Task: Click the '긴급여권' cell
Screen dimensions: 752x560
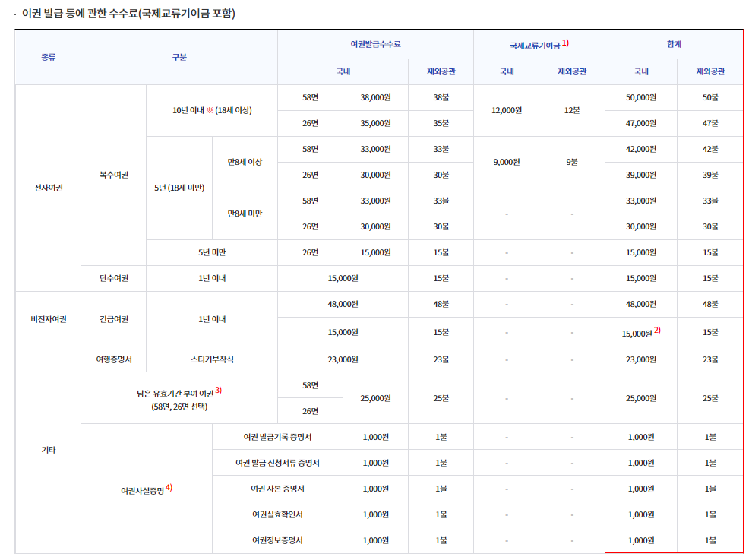Action: 114,319
